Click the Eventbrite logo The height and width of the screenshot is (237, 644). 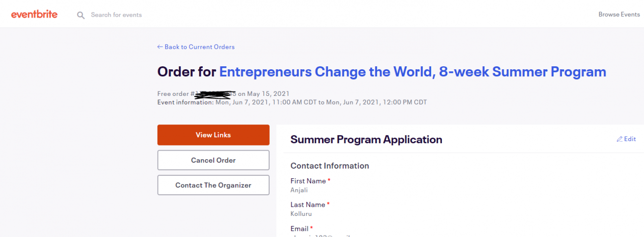(34, 15)
